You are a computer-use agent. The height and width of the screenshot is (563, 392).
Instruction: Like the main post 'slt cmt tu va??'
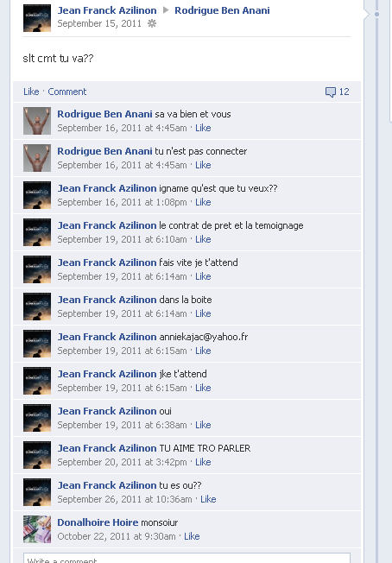pos(31,92)
